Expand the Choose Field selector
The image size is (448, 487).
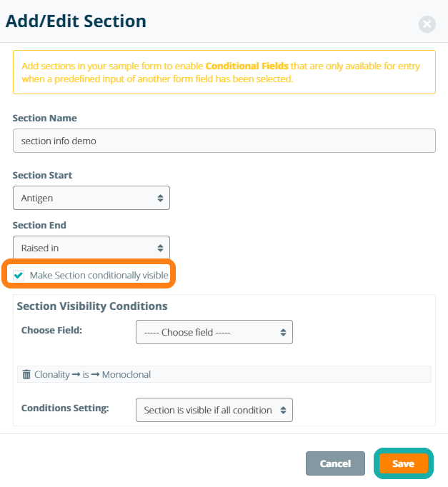(214, 332)
